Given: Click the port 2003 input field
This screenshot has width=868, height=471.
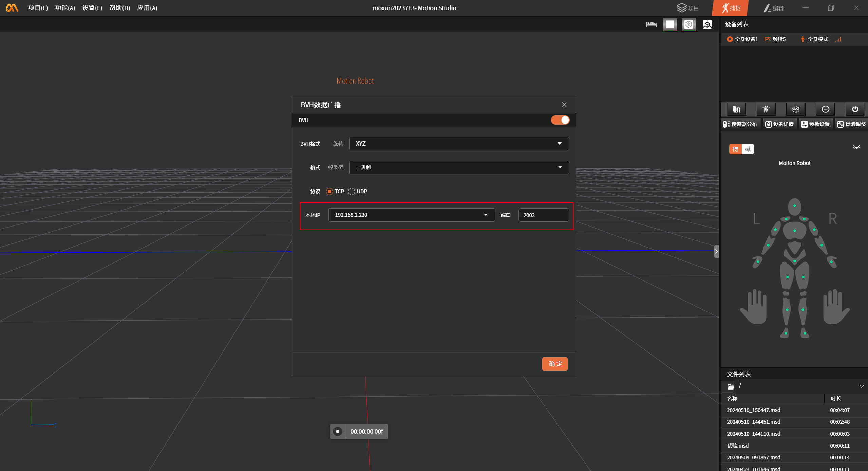Looking at the screenshot, I should pyautogui.click(x=544, y=215).
